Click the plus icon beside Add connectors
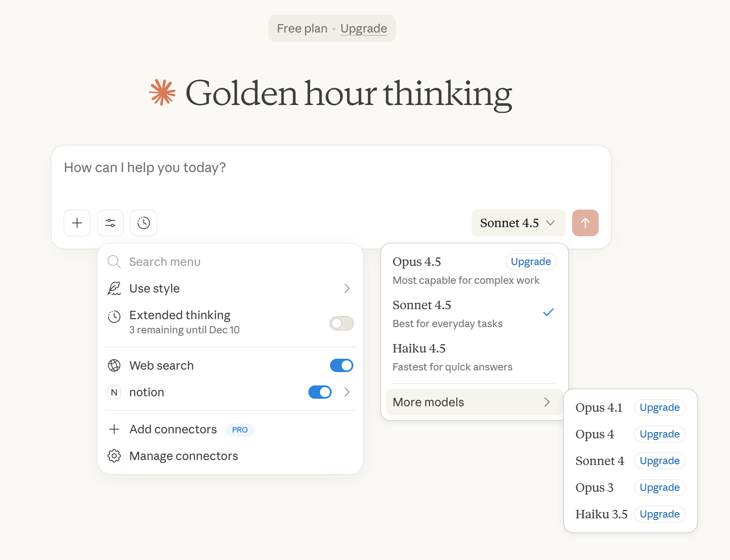The width and height of the screenshot is (730, 560). [x=114, y=429]
